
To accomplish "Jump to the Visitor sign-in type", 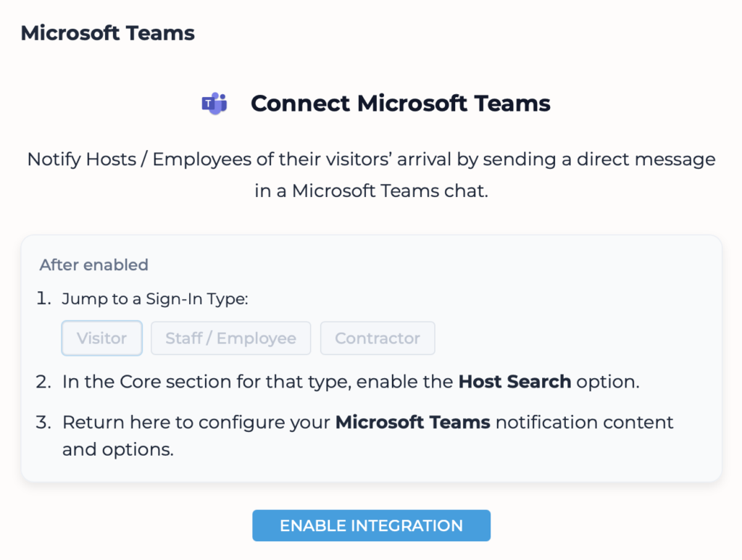I will click(x=101, y=338).
